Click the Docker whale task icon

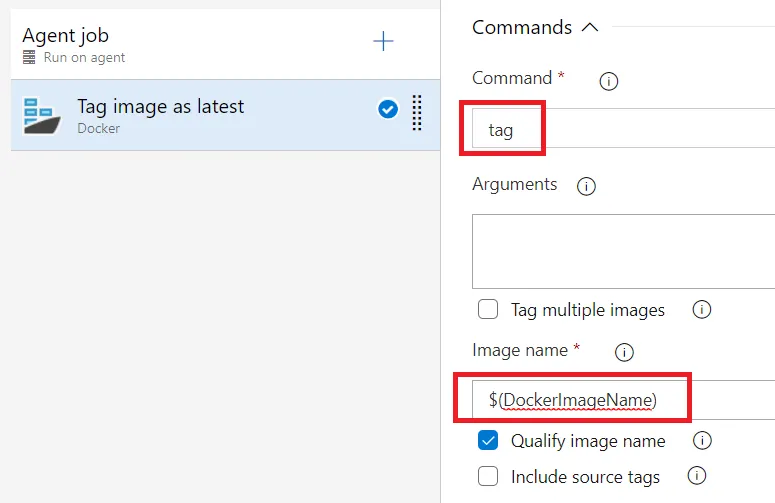point(42,115)
